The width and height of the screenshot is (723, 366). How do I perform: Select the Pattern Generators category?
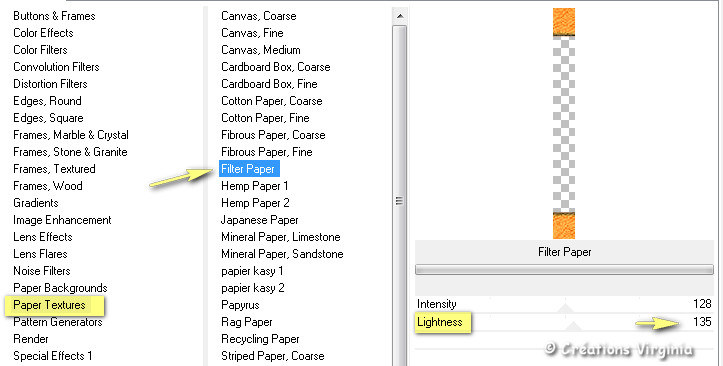coord(58,323)
